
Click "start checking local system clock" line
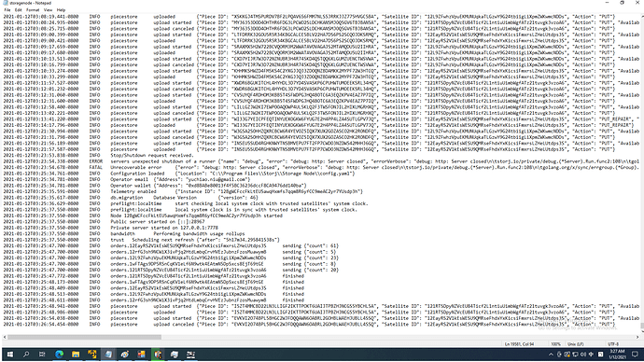[186, 203]
